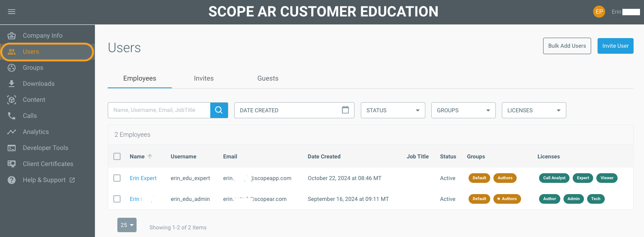Click the Analytics chart icon
The width and height of the screenshot is (644, 237).
pos(12,132)
